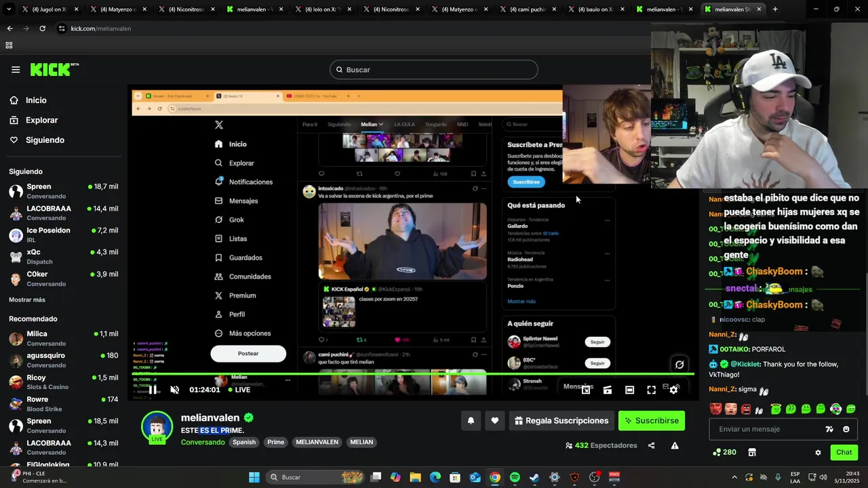868x488 pixels.
Task: Send message with Chat button
Action: [x=844, y=452]
